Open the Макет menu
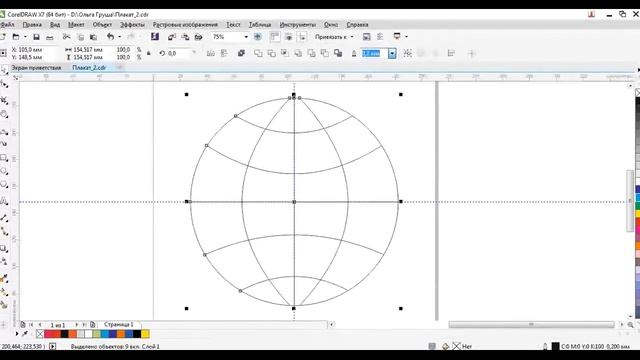Image resolution: width=640 pixels, height=360 pixels. (76, 25)
